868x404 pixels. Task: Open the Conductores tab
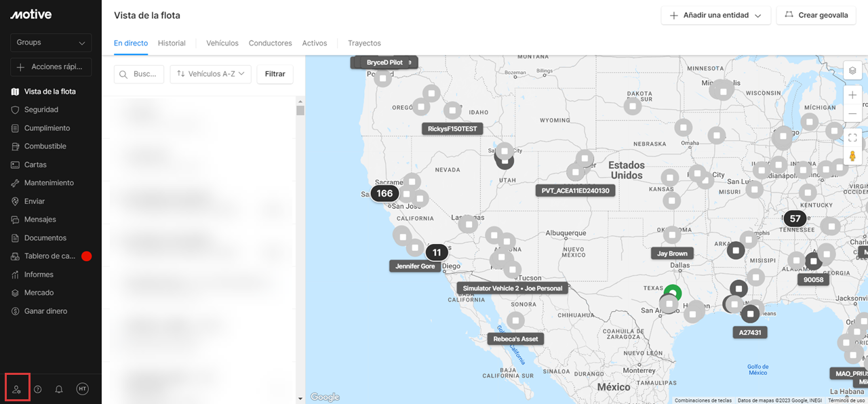coord(271,43)
